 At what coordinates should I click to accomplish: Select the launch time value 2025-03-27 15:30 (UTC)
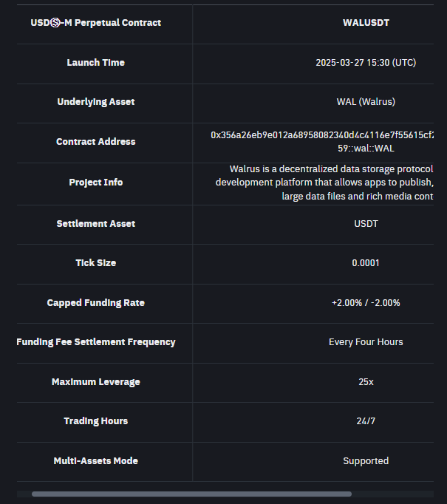(x=366, y=63)
